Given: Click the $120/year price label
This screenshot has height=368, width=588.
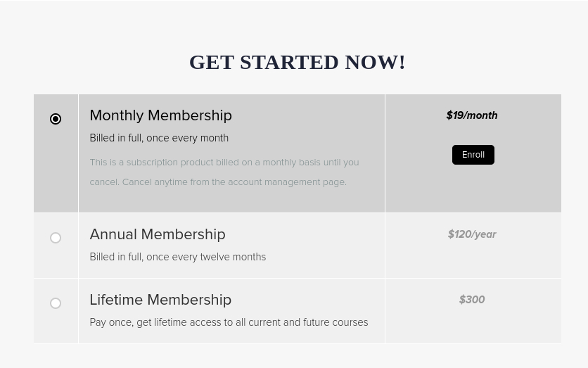Looking at the screenshot, I should point(472,234).
